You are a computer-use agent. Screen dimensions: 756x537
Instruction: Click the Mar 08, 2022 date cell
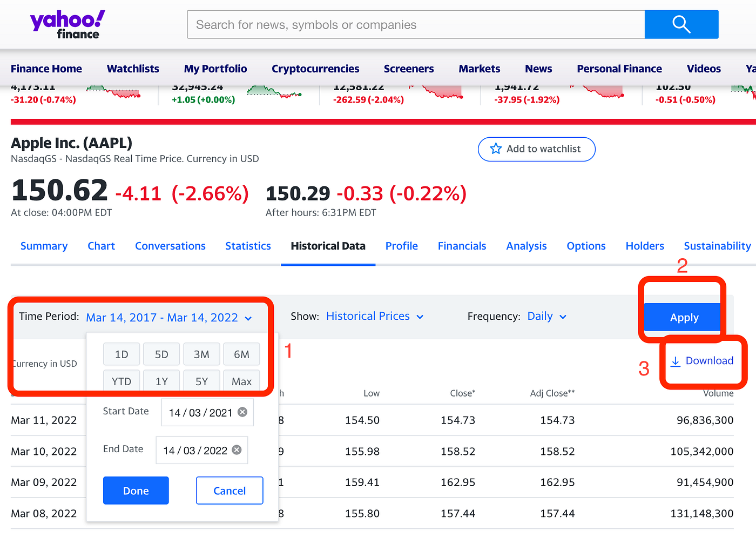coord(44,514)
